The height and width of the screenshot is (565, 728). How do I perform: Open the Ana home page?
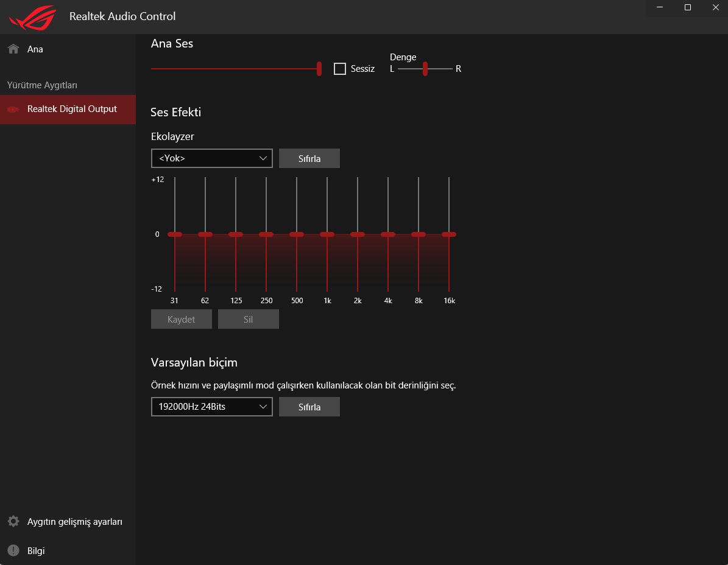pos(68,49)
